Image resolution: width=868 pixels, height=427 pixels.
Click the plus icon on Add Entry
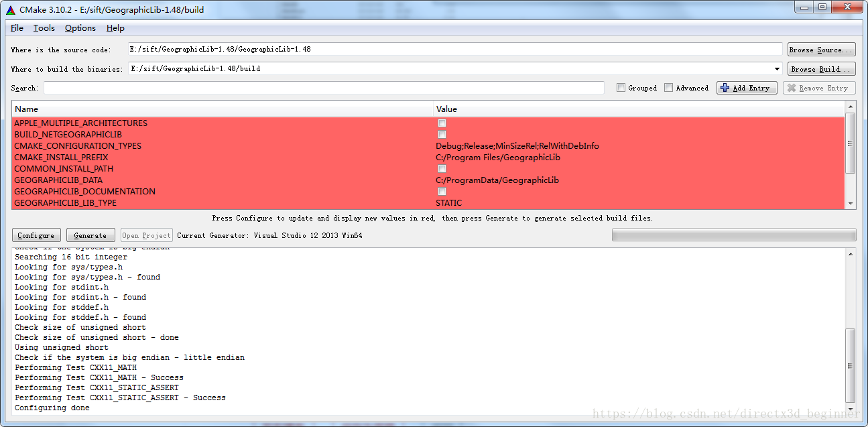[x=725, y=88]
